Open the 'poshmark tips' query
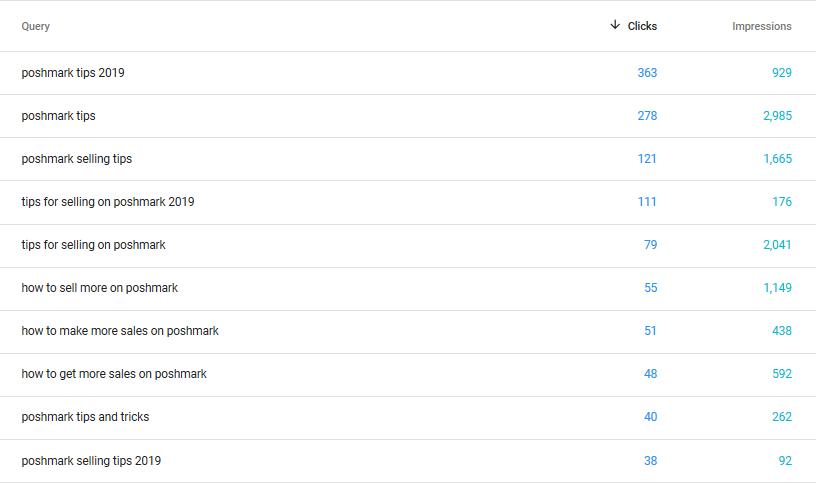The height and width of the screenshot is (483, 816). pyautogui.click(x=58, y=116)
